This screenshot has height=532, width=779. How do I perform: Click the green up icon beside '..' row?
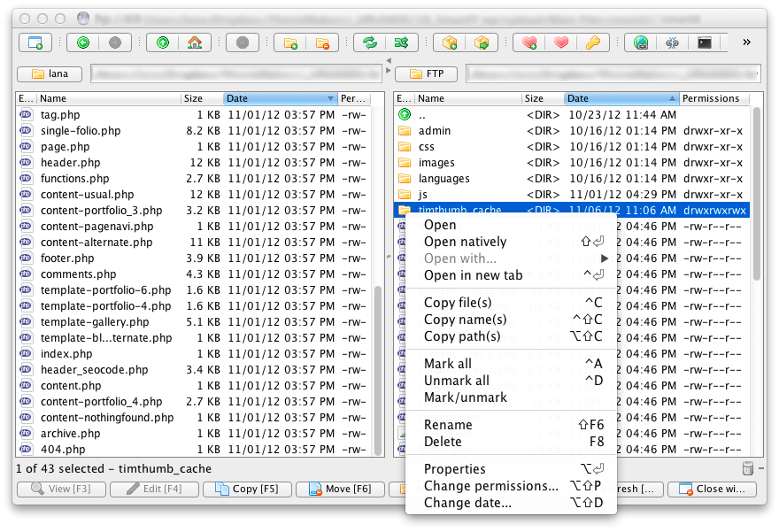pyautogui.click(x=405, y=115)
